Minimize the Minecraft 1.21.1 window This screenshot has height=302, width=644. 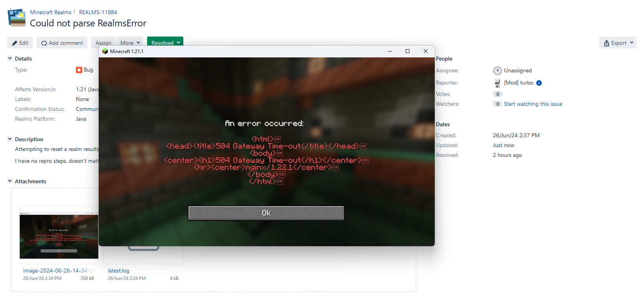click(x=390, y=52)
